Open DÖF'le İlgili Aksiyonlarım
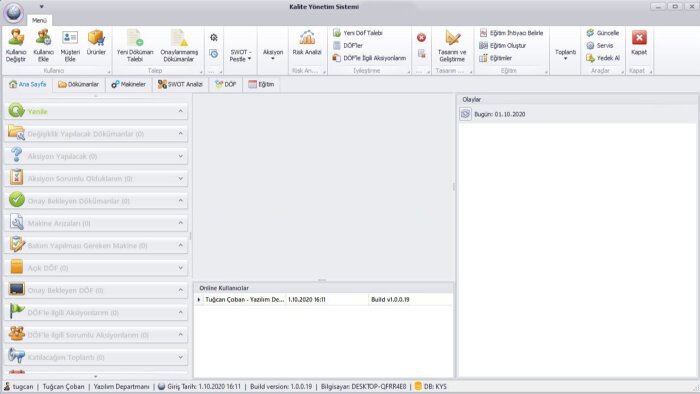 (370, 58)
